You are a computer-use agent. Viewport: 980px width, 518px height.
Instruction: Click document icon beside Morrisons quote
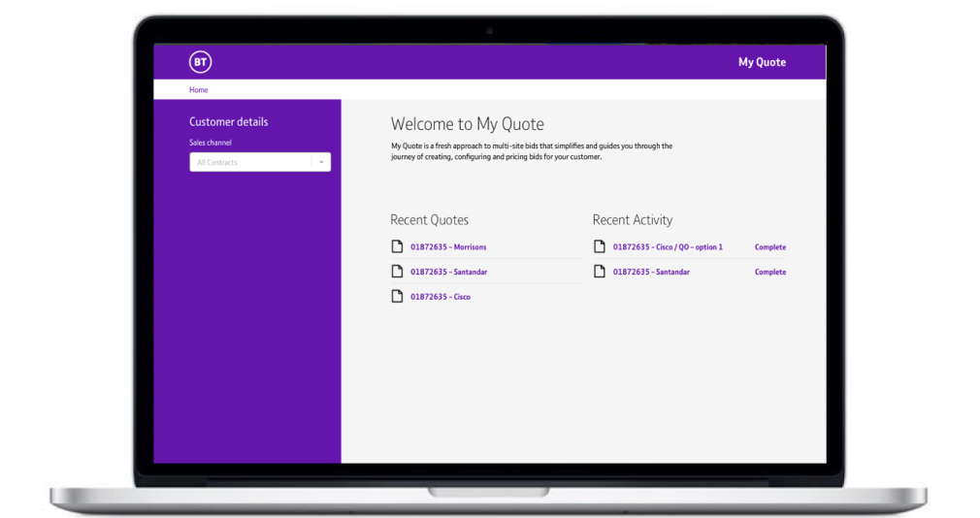point(397,246)
